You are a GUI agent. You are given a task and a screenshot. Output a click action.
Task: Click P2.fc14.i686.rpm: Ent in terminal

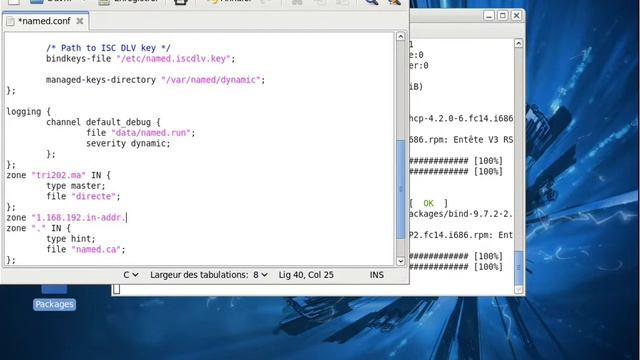pyautogui.click(x=461, y=236)
